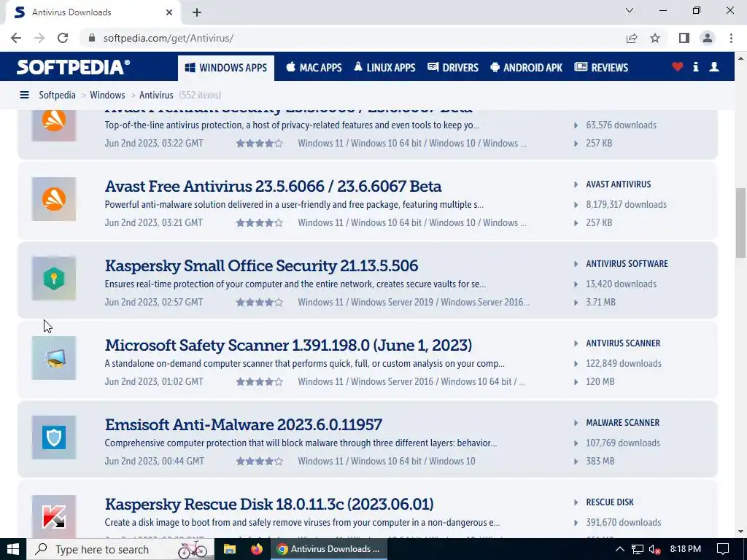Open the Windows Apps tab

tap(226, 68)
